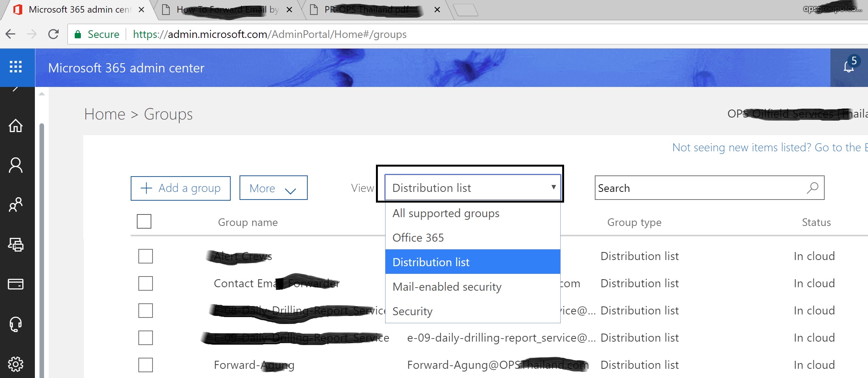Close the PR-OPS Thailand.pdf tab
The image size is (868, 378).
coord(437,10)
